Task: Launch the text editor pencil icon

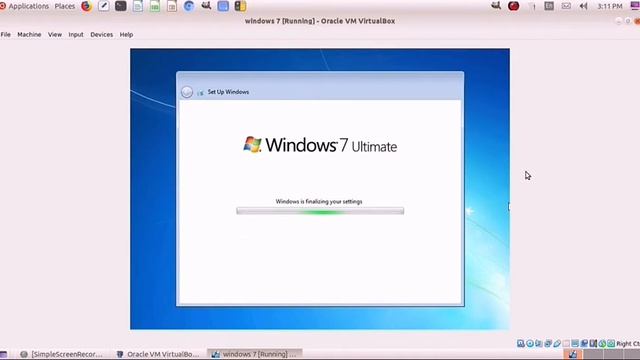Action: click(x=104, y=6)
